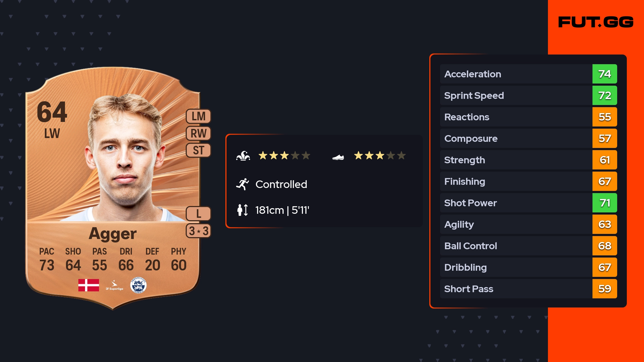Click the L preferred foot badge
644x362 pixels.
pyautogui.click(x=199, y=214)
